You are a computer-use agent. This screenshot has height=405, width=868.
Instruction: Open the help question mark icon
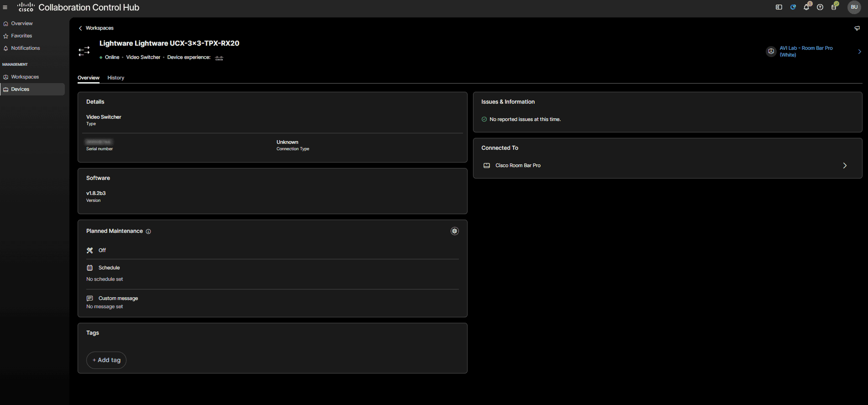[820, 7]
